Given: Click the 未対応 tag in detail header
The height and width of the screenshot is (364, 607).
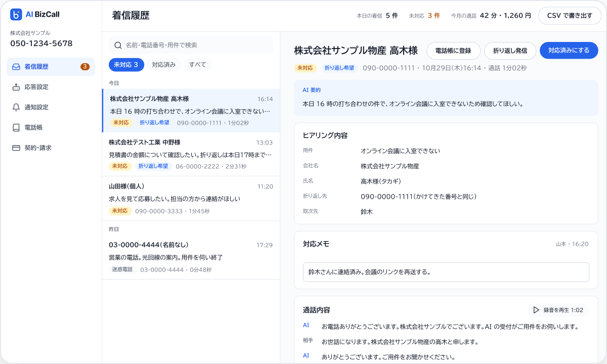Looking at the screenshot, I should 305,68.
